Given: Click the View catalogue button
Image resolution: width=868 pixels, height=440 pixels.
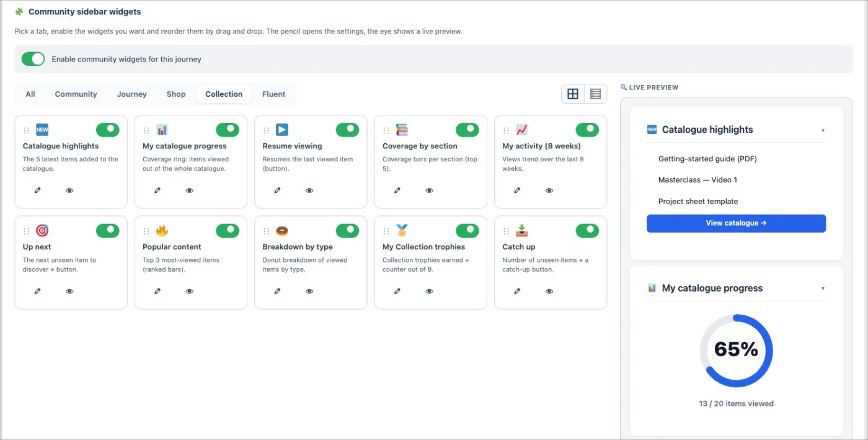Looking at the screenshot, I should 736,223.
